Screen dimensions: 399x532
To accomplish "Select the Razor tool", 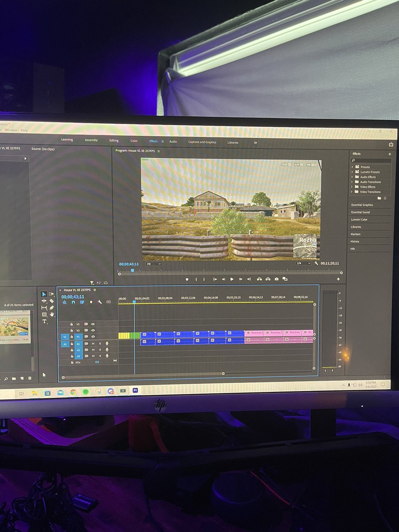I will (x=52, y=301).
